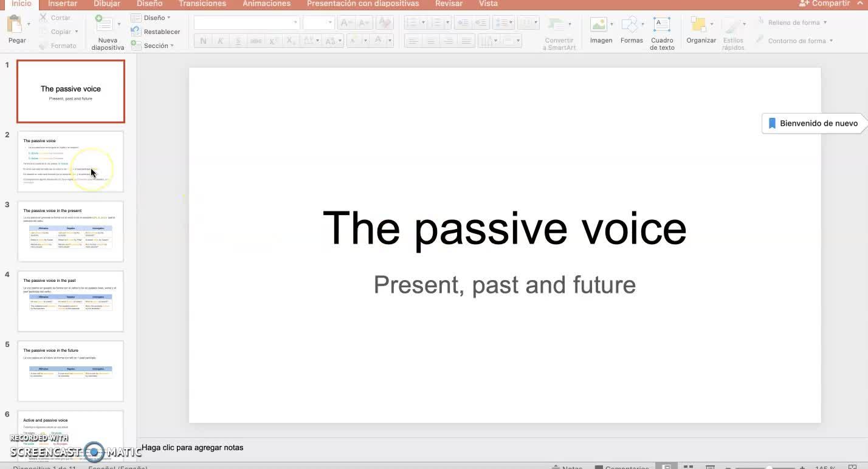Screen dimensions: 868x469
Task: Toggle the Notas notes pane
Action: coord(567,467)
